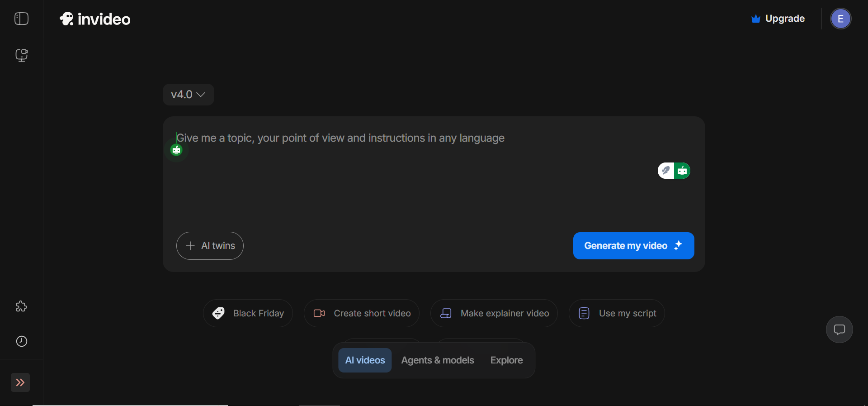Select the Black Friday preset
The image size is (868, 406).
click(x=248, y=313)
